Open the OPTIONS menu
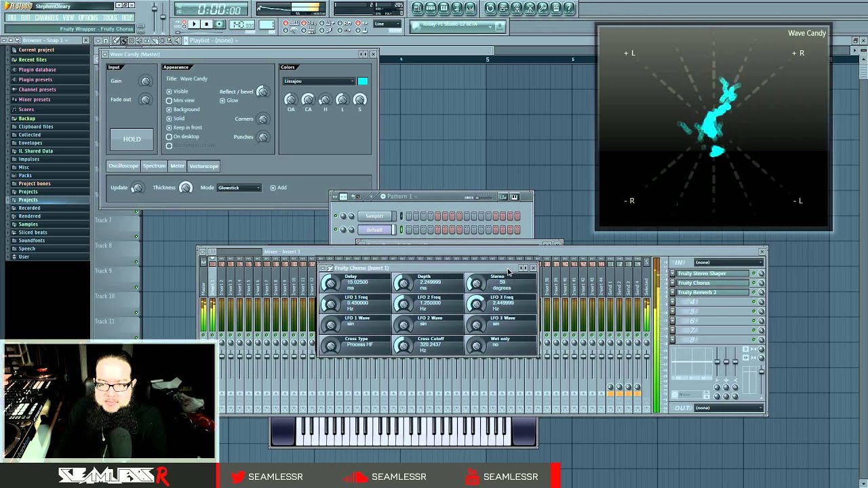The width and height of the screenshot is (868, 488). point(89,18)
